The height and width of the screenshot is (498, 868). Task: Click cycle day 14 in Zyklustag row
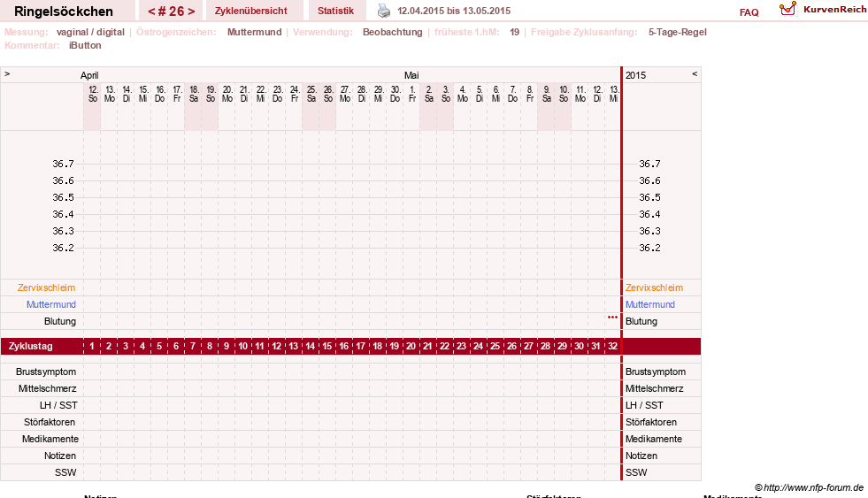(310, 347)
